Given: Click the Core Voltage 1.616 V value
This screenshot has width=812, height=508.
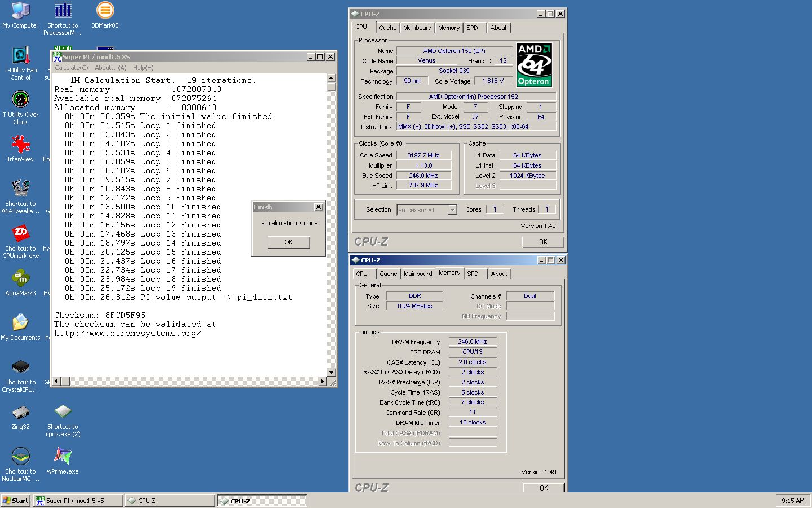Looking at the screenshot, I should (x=493, y=81).
